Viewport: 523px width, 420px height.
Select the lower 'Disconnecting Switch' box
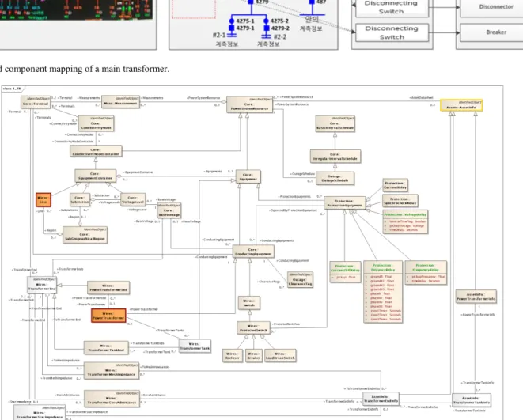point(392,32)
